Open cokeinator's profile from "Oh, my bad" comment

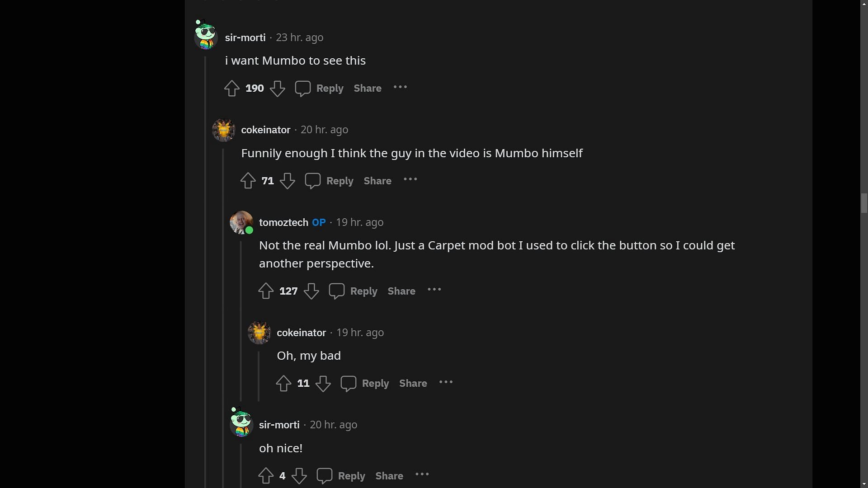(301, 333)
